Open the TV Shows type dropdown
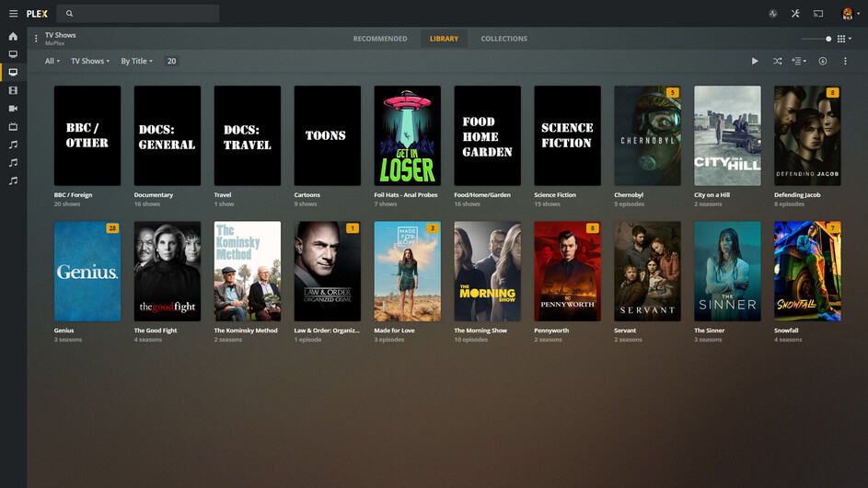Screen dimensions: 868x488 pos(90,61)
